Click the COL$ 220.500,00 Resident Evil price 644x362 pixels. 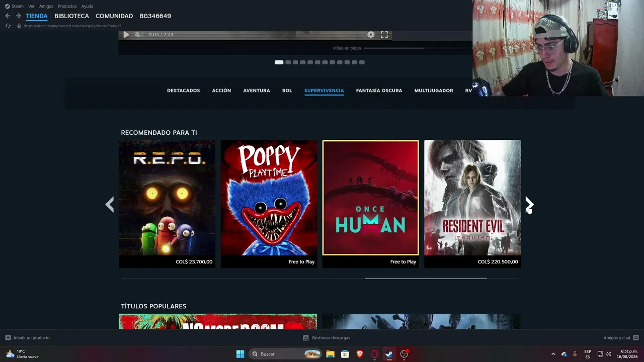tap(498, 262)
